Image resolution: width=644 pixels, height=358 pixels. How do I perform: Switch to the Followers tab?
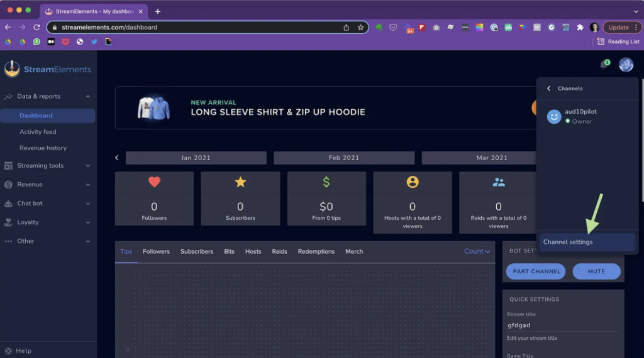coord(156,251)
